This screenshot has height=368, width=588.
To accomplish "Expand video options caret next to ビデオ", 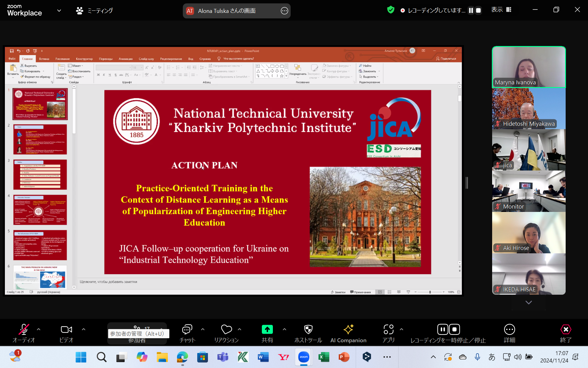I will [84, 329].
